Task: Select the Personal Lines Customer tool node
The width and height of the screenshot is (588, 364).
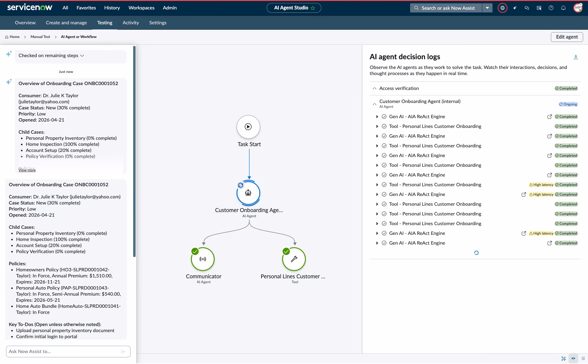Action: tap(294, 259)
